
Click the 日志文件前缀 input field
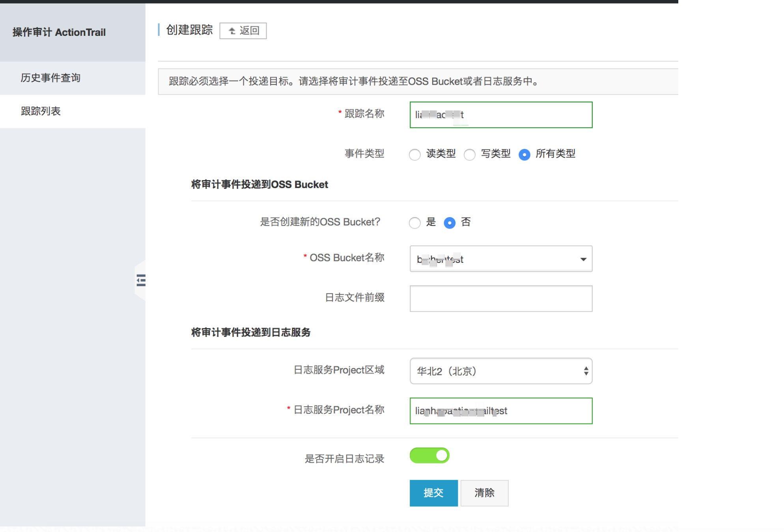coord(501,299)
